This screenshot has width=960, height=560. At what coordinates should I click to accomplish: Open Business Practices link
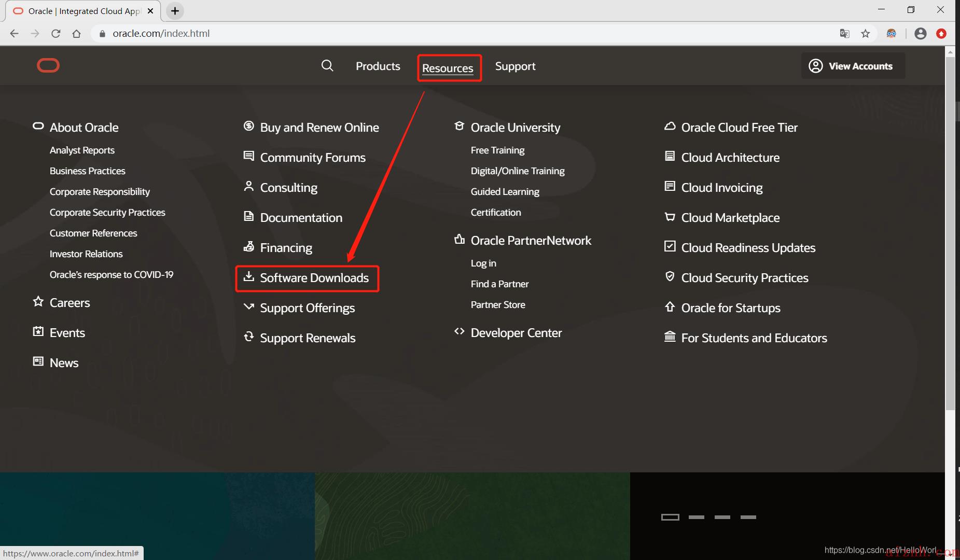(x=88, y=171)
